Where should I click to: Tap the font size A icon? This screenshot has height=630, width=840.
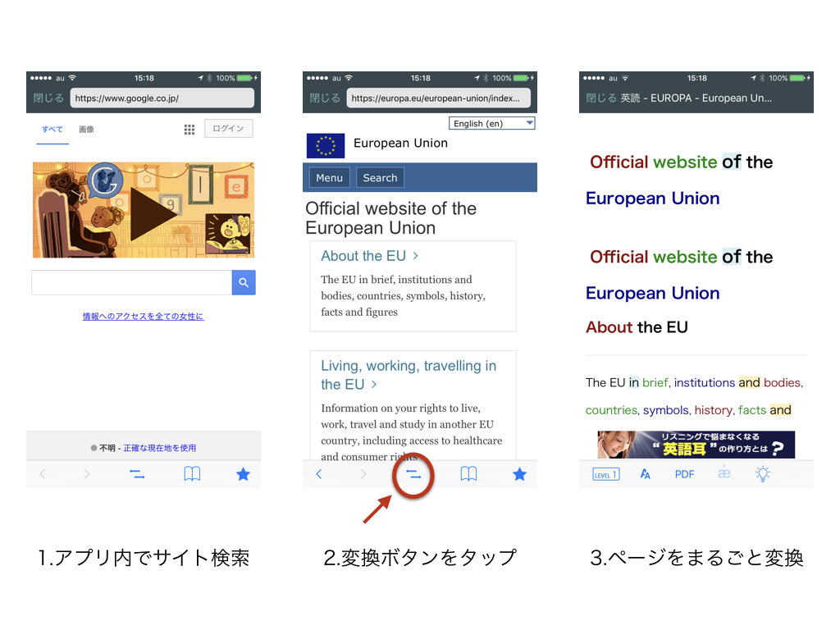pyautogui.click(x=645, y=474)
